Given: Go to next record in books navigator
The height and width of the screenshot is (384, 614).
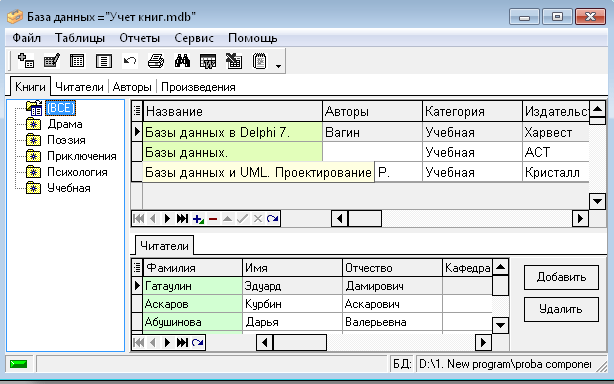Looking at the screenshot, I should tap(167, 218).
